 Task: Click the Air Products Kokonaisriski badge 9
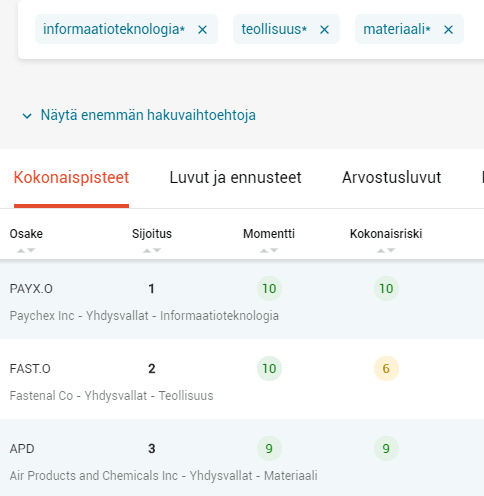[386, 448]
